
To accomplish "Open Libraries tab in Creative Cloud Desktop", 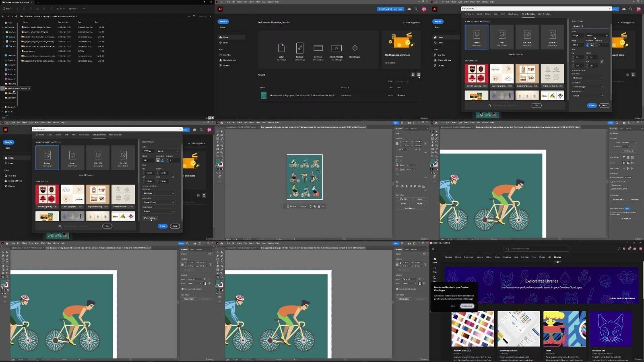I will (x=557, y=257).
